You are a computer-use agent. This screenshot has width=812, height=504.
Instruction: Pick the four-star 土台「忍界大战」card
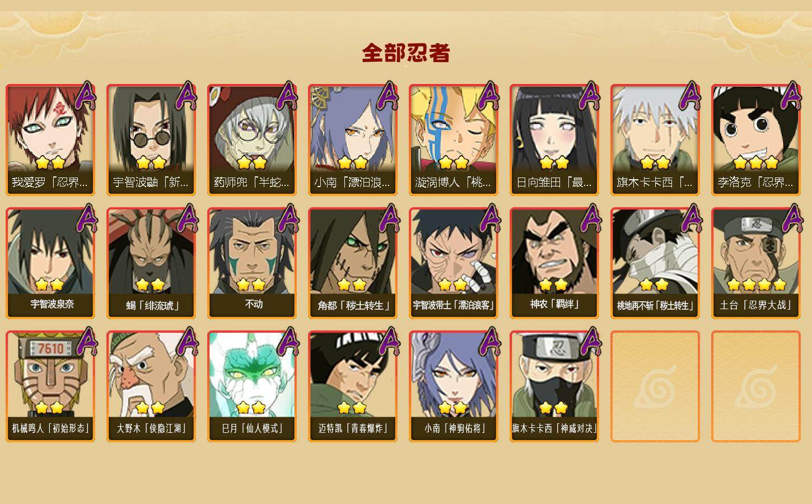pyautogui.click(x=756, y=263)
